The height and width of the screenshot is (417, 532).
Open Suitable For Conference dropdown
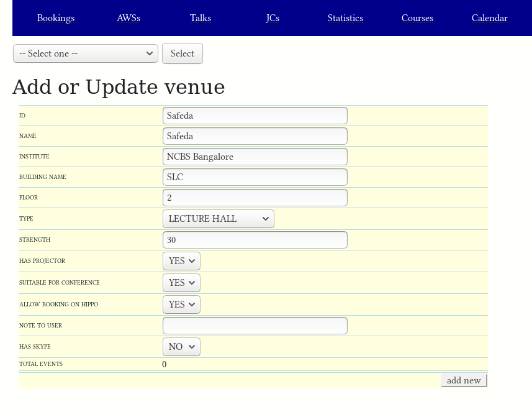tap(181, 283)
